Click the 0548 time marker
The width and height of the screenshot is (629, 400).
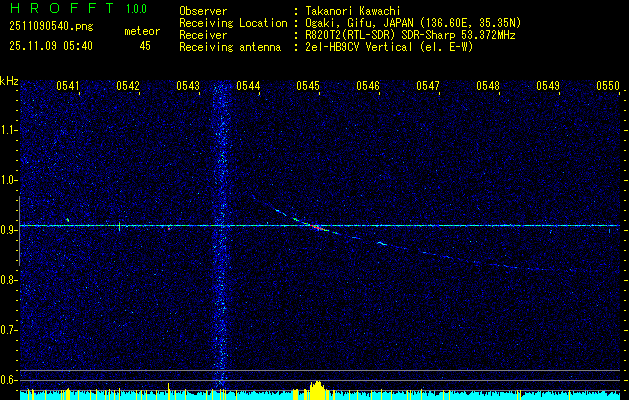488,85
